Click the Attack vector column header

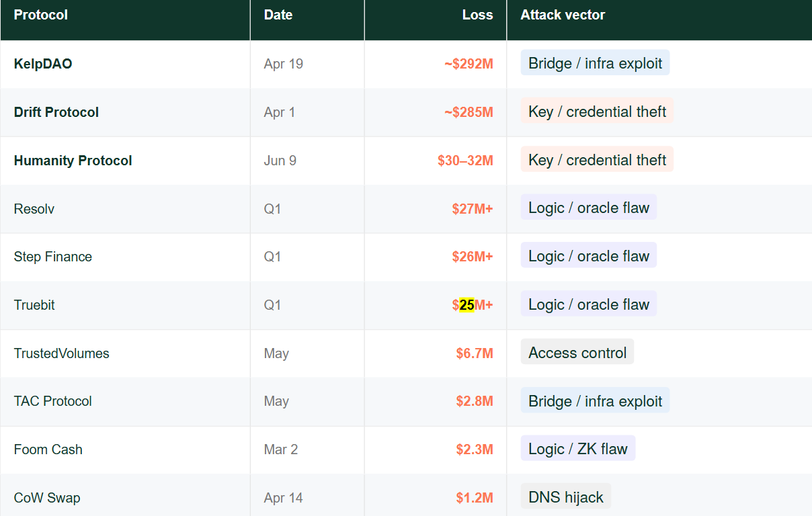(563, 15)
